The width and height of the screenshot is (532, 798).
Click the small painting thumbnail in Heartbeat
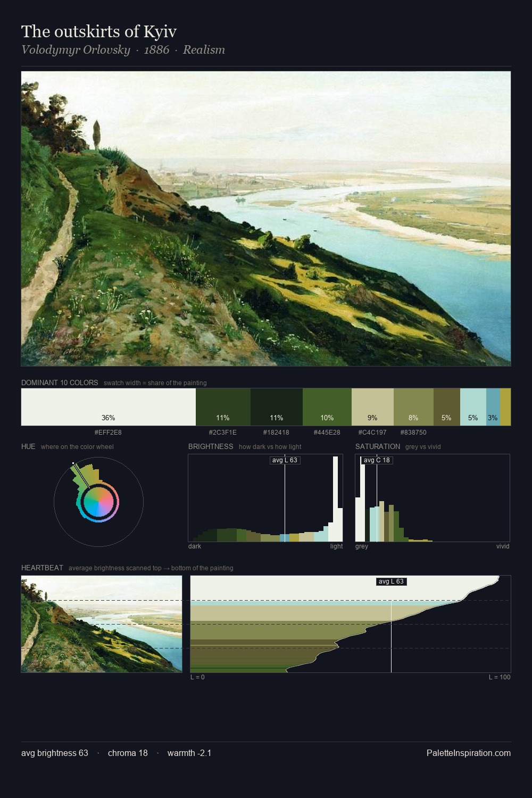[x=102, y=624]
